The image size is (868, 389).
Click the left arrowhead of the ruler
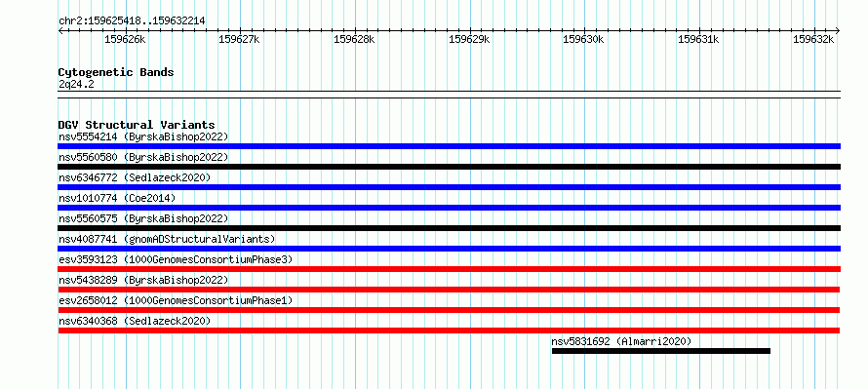[60, 30]
